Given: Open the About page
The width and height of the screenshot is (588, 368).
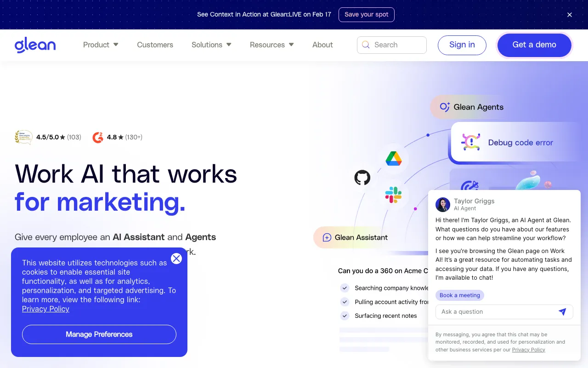Looking at the screenshot, I should click(x=322, y=45).
